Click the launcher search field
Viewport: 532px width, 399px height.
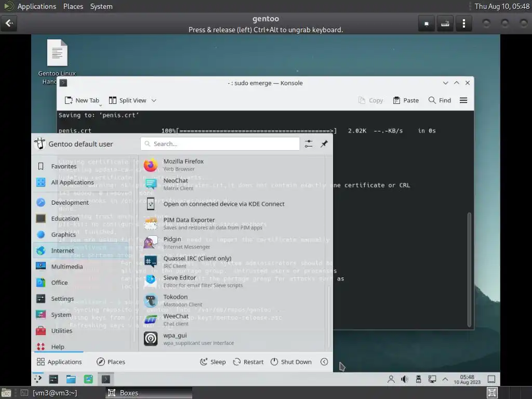[x=220, y=144]
